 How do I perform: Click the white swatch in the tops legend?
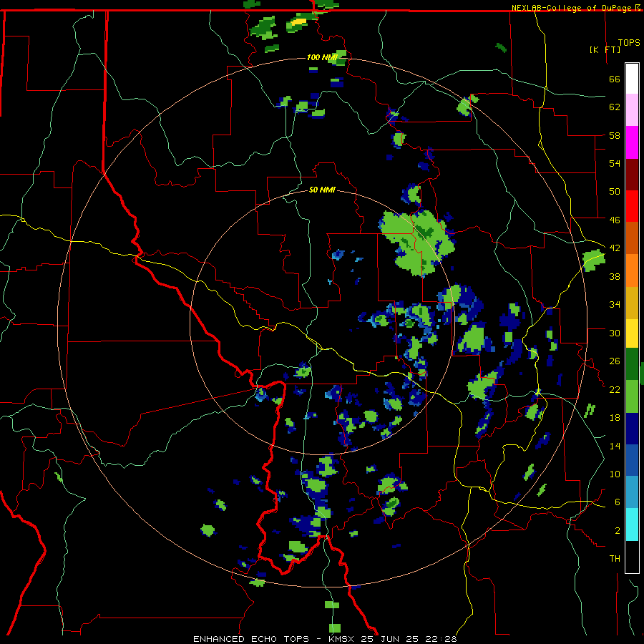coord(632,79)
